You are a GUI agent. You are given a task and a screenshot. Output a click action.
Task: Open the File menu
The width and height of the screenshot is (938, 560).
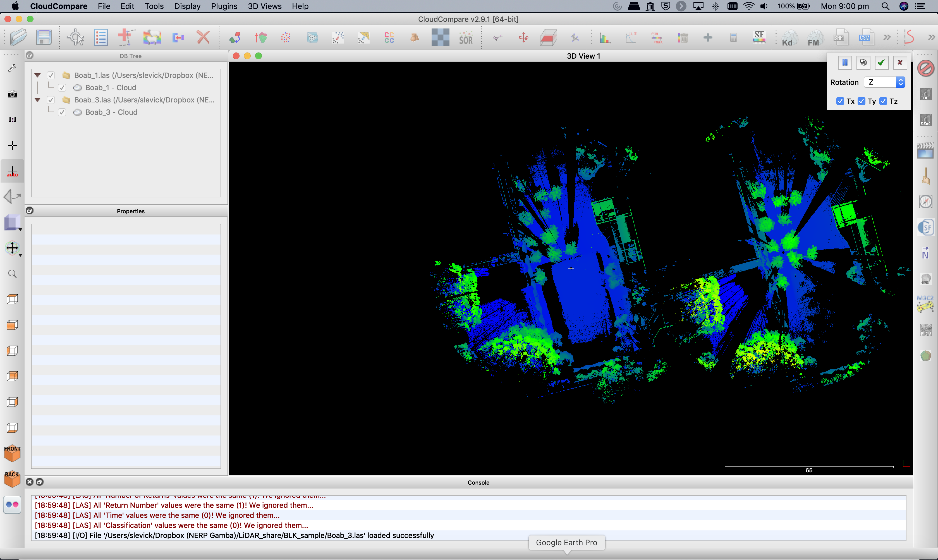pyautogui.click(x=104, y=6)
